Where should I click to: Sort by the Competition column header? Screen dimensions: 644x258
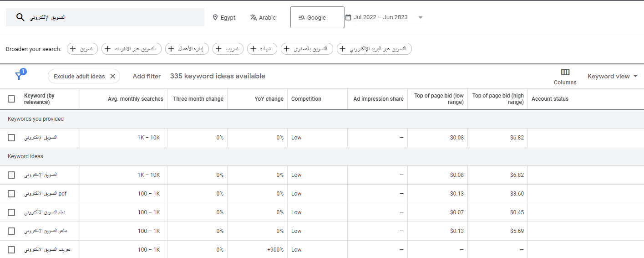tap(306, 99)
